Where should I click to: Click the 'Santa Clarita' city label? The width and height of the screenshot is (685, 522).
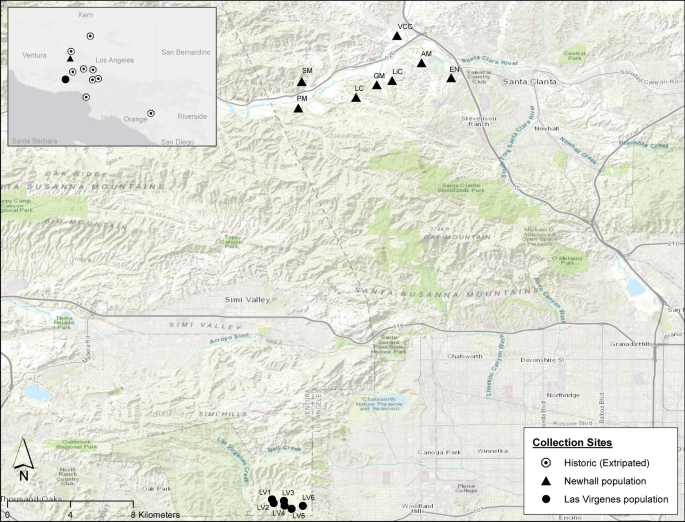coord(529,82)
